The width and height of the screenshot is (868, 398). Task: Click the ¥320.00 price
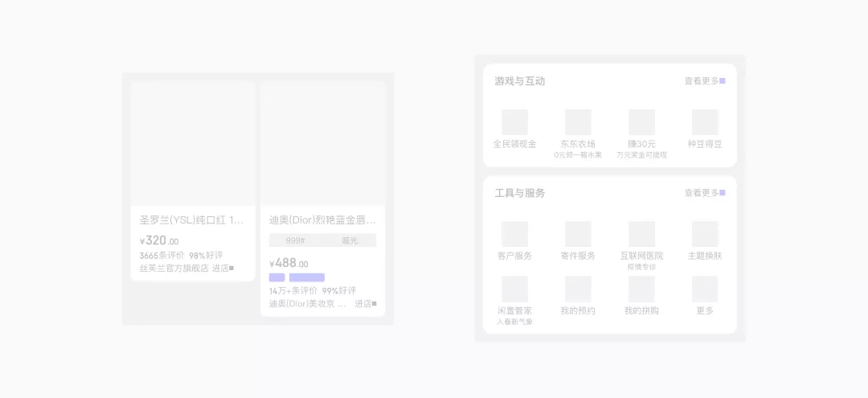click(x=159, y=240)
